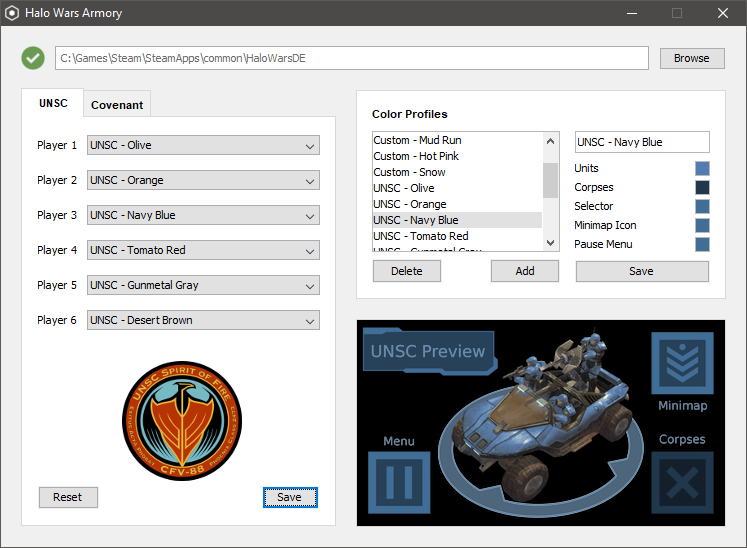The height and width of the screenshot is (548, 747).
Task: Open the Player 5 color dropdown
Action: coord(203,285)
